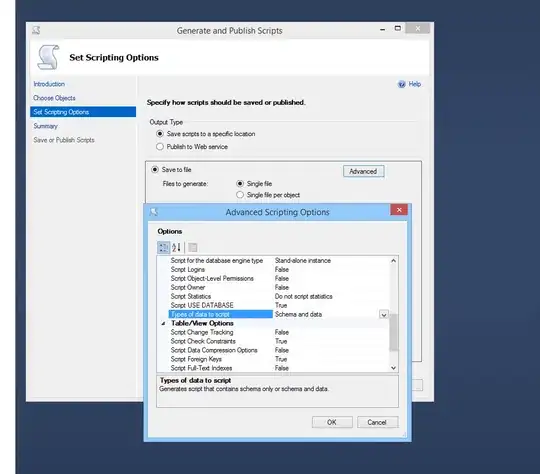
Task: Click scroll down arrow in options list
Action: [x=394, y=368]
